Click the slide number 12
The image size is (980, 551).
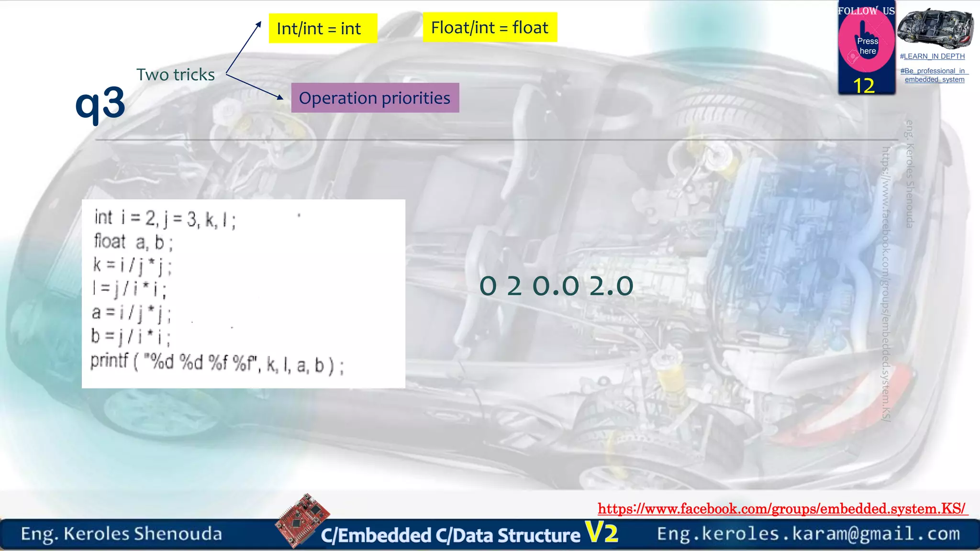coord(864,86)
